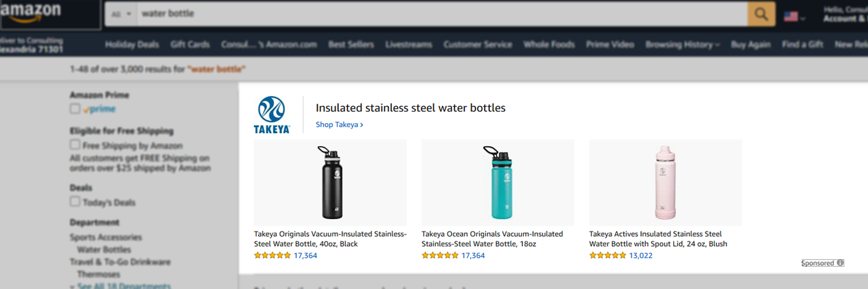Open the Water Bottles department link
Image resolution: width=868 pixels, height=289 pixels.
click(103, 250)
